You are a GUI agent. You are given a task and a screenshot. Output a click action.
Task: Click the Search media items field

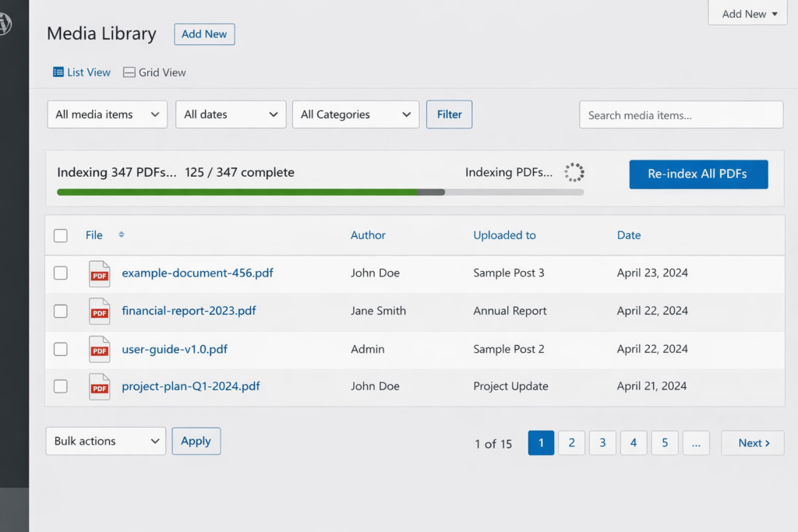(680, 115)
